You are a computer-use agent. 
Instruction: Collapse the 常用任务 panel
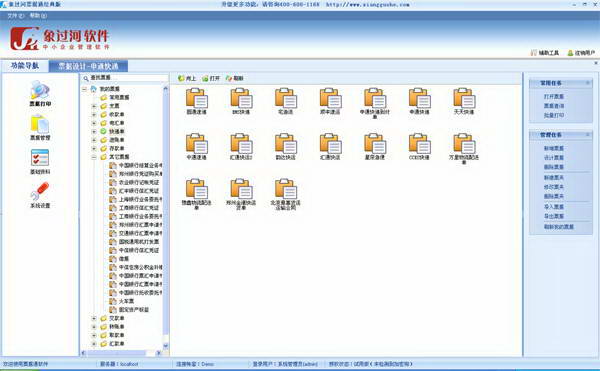pyautogui.click(x=588, y=83)
